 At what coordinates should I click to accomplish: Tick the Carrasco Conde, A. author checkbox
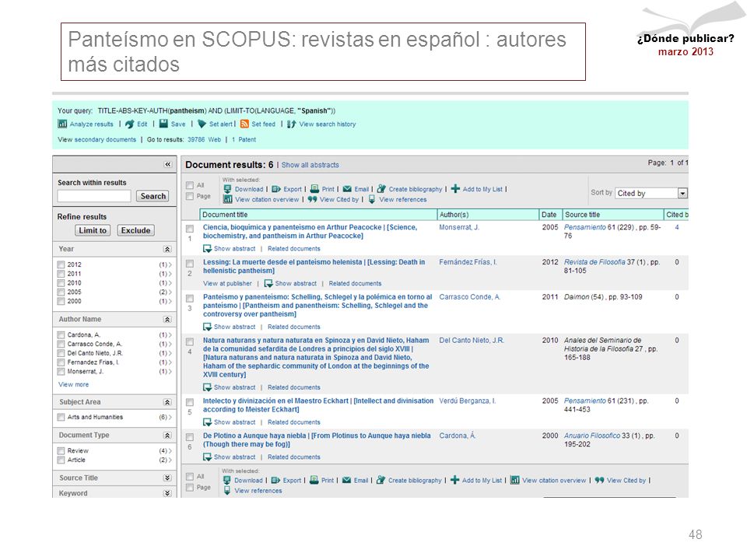click(61, 345)
